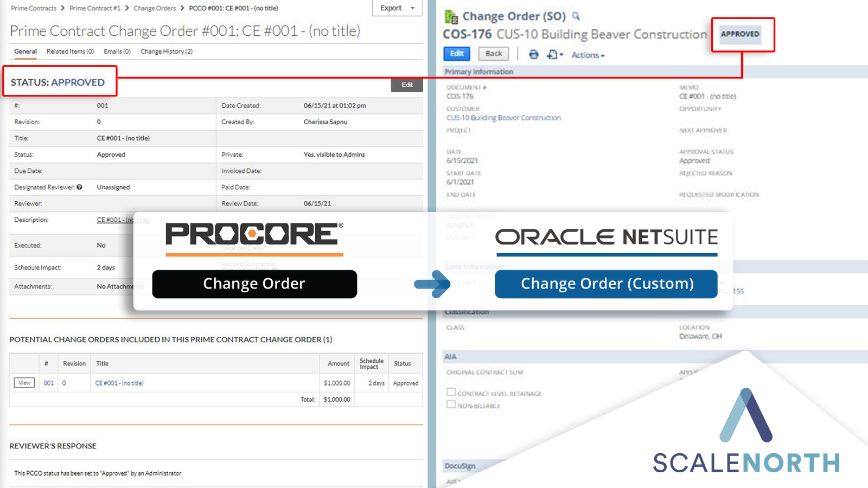Click the blue Edit button in NetSuite
This screenshot has height=488, width=868.
pos(457,53)
